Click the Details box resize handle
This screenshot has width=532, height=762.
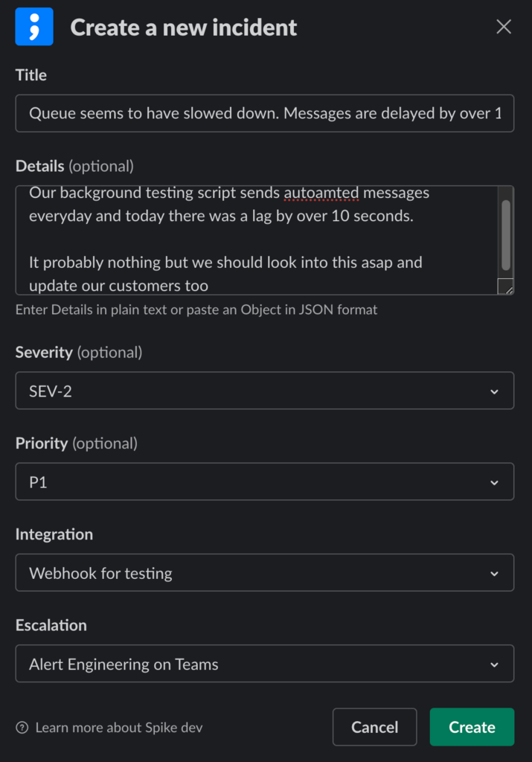pyautogui.click(x=505, y=286)
